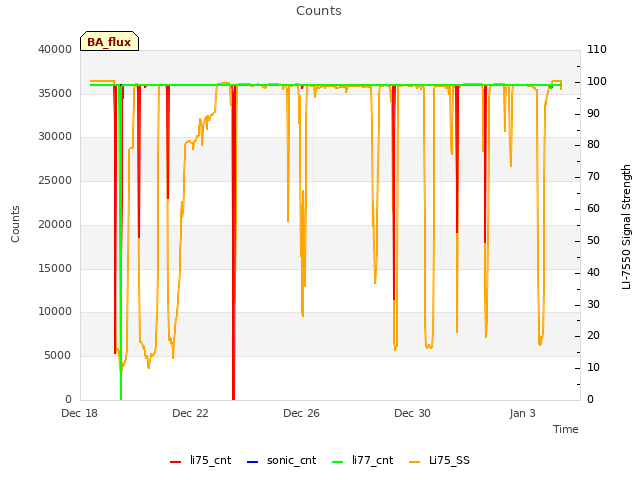The height and width of the screenshot is (480, 640).
Task: Click the 80 right-axis tick label
Action: click(593, 144)
